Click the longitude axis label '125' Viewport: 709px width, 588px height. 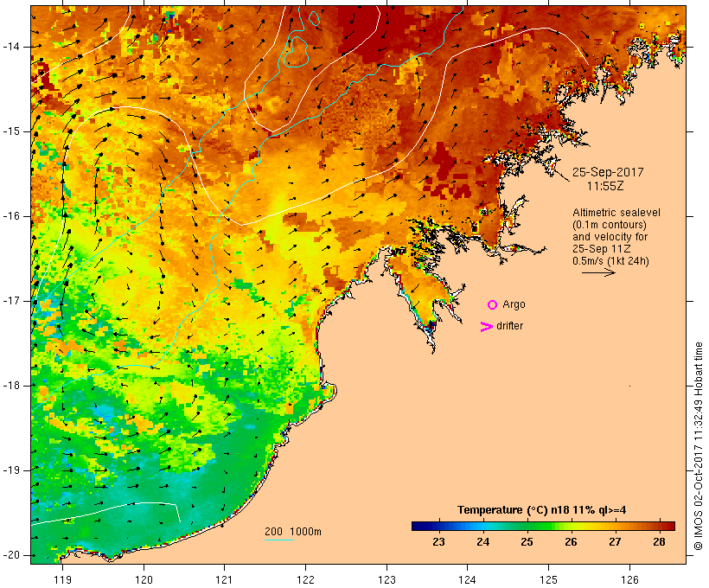click(x=548, y=579)
